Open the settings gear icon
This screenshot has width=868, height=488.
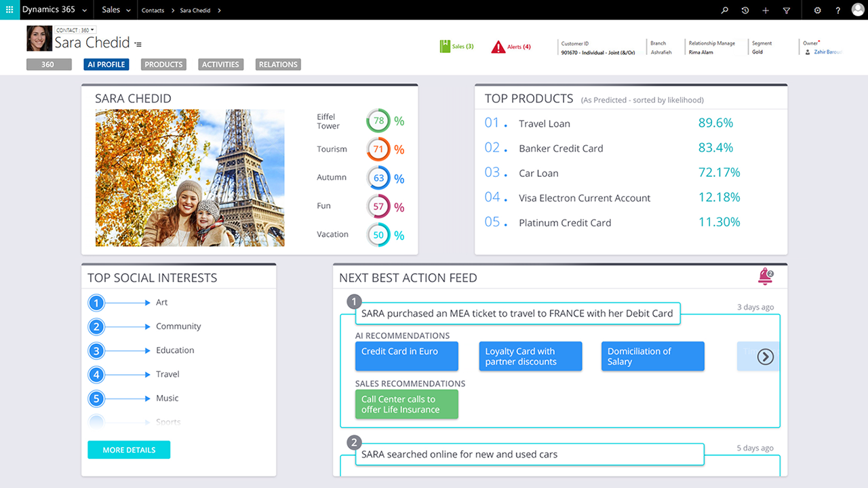(x=817, y=10)
